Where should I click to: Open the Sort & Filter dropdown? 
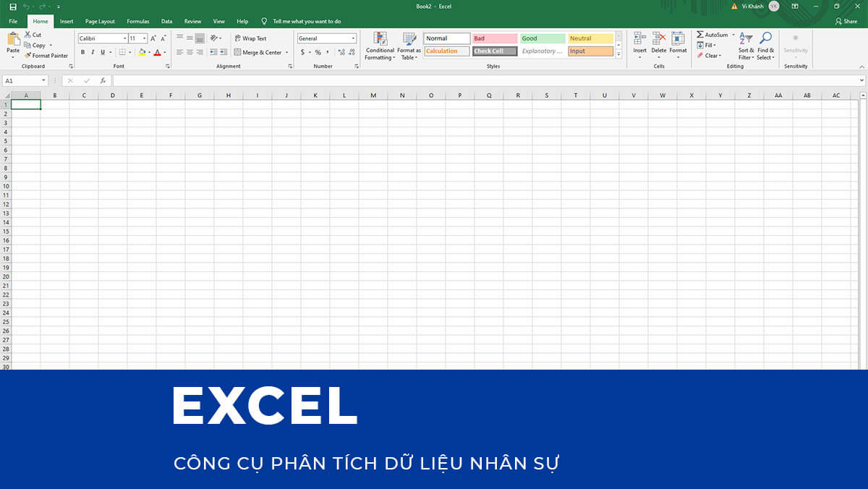(746, 48)
